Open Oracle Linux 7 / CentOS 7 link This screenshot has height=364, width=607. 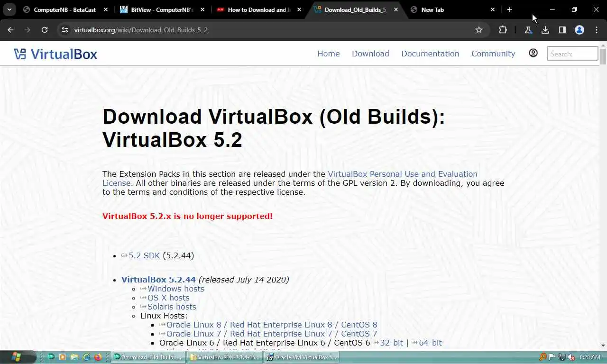(x=272, y=334)
